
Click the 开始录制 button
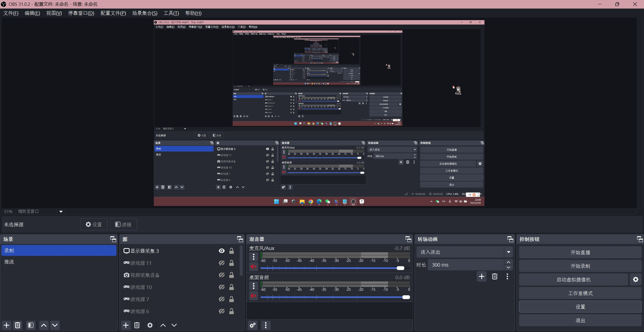tap(580, 266)
